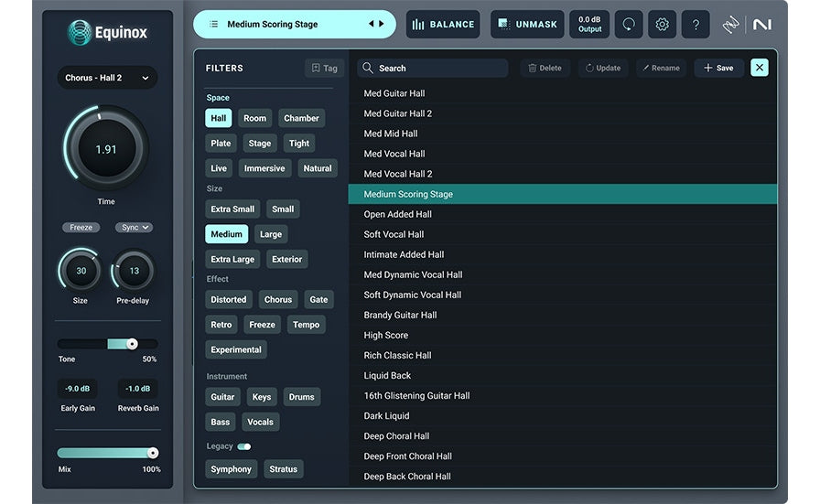820x504 pixels.
Task: Click the Native Instruments logo
Action: 762,24
